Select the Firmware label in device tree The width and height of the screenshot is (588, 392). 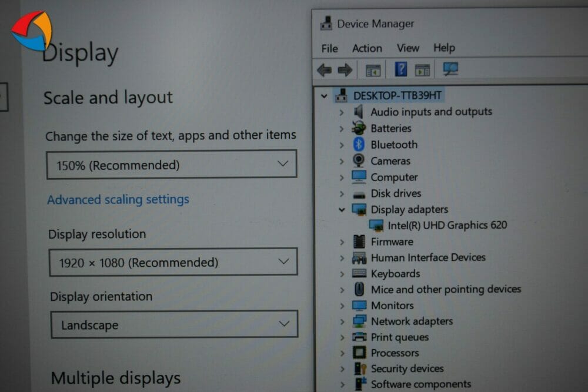pos(392,242)
